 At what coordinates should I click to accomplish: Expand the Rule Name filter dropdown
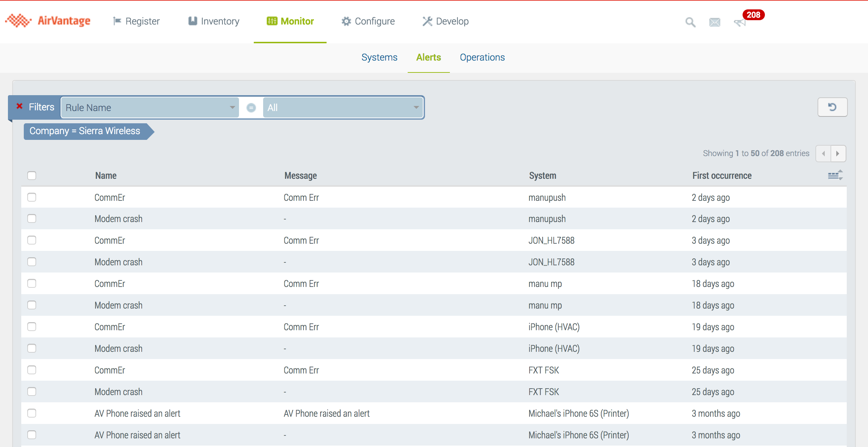pyautogui.click(x=150, y=107)
